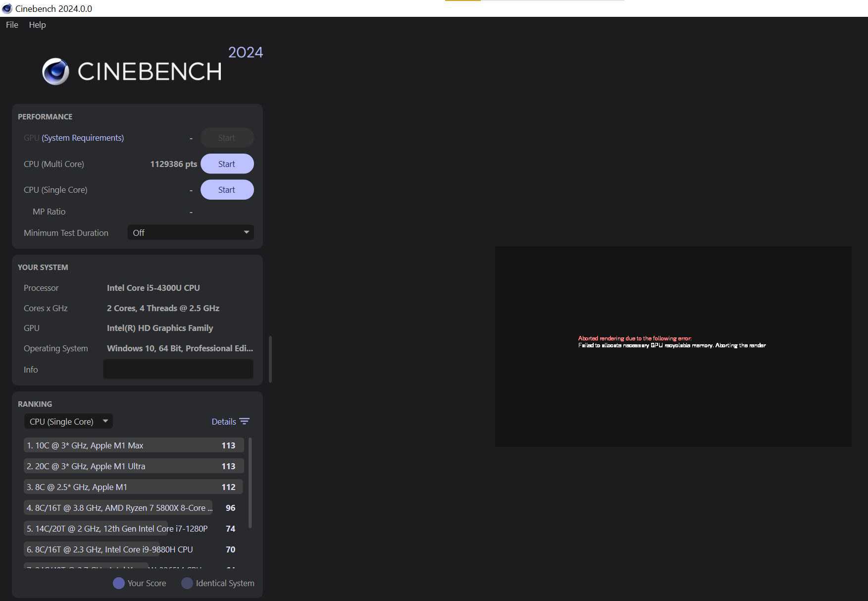Toggle the Your Score indicator

coord(119,583)
